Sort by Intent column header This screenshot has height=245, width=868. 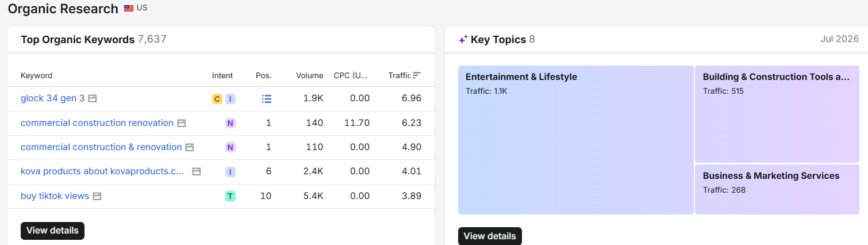point(222,75)
